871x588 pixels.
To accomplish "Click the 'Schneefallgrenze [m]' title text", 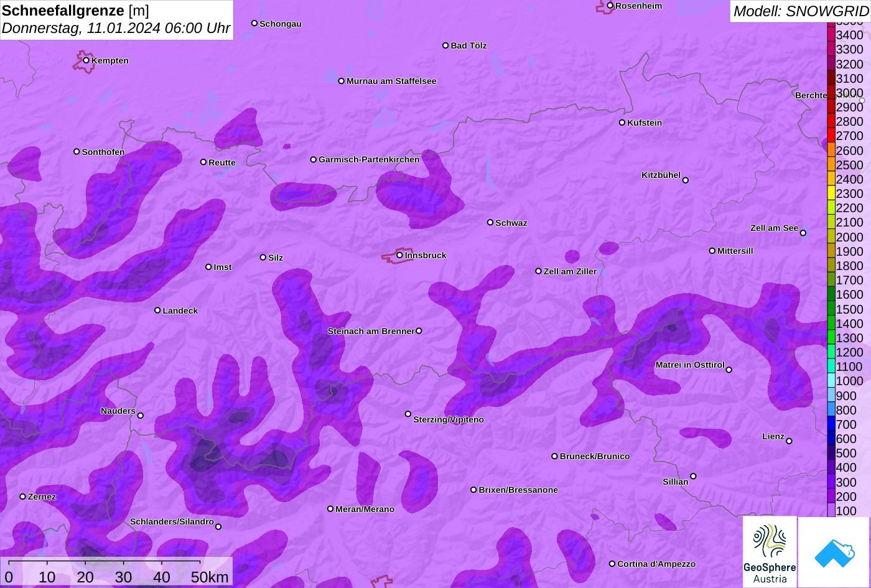I will 76,11.
